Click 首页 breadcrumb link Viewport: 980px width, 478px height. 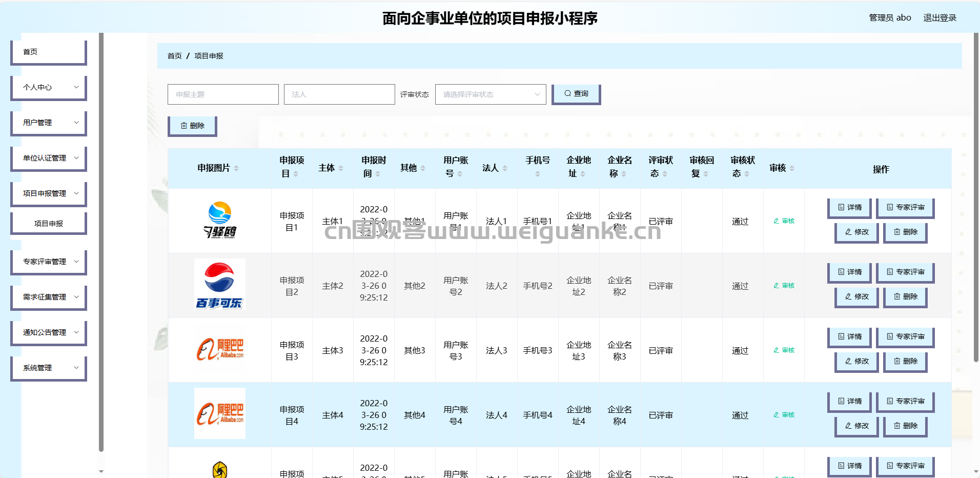point(174,56)
